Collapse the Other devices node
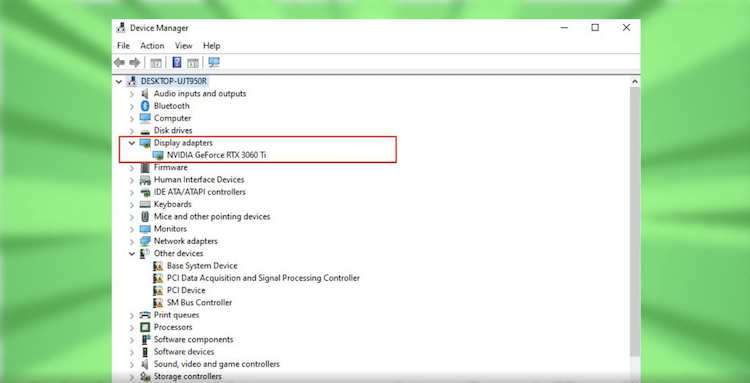This screenshot has width=750, height=383. [x=132, y=253]
